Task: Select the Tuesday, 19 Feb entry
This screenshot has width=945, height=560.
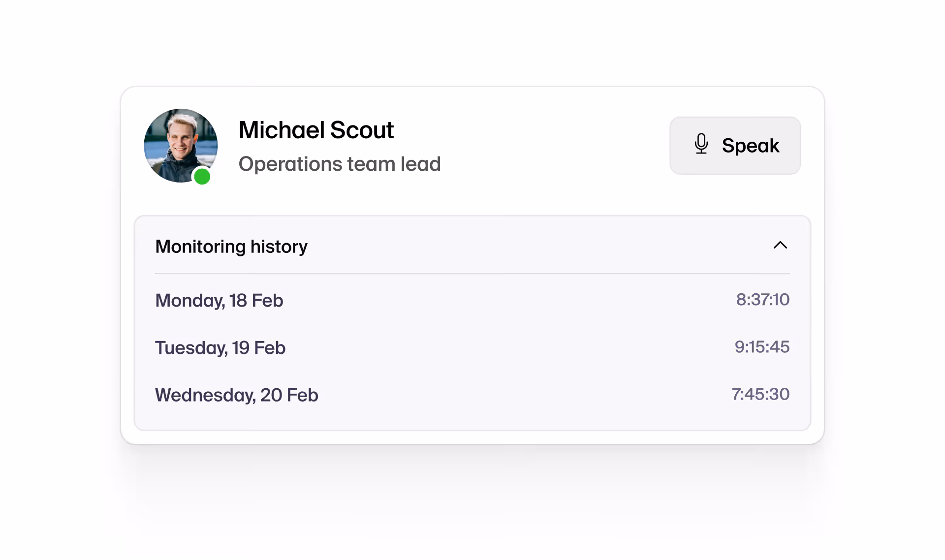Action: [220, 348]
